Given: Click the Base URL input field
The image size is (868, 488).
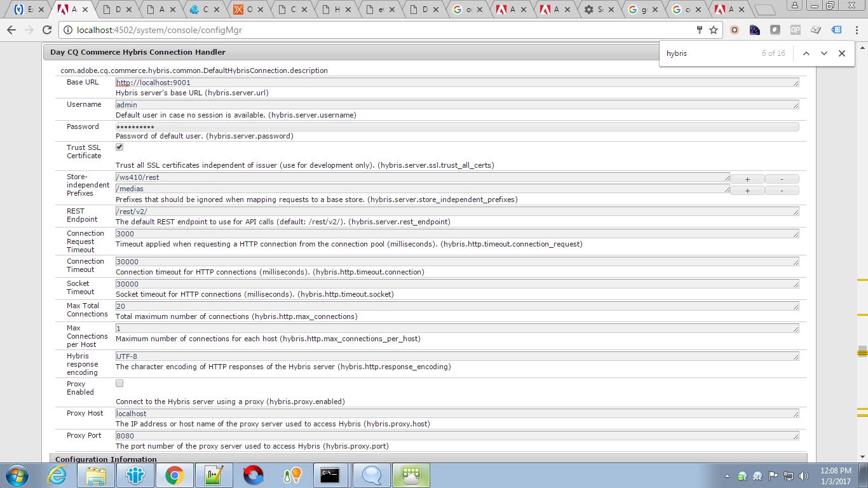Looking at the screenshot, I should tap(457, 83).
